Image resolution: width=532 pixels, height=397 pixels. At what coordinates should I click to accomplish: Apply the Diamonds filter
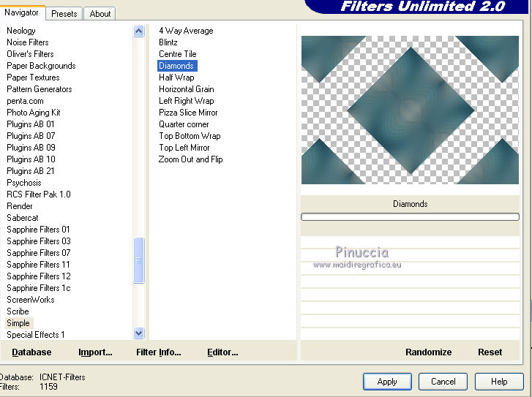coord(387,382)
